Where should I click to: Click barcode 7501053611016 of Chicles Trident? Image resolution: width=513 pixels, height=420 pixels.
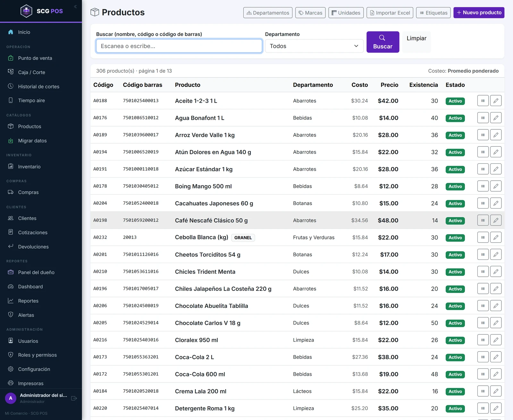141,271
